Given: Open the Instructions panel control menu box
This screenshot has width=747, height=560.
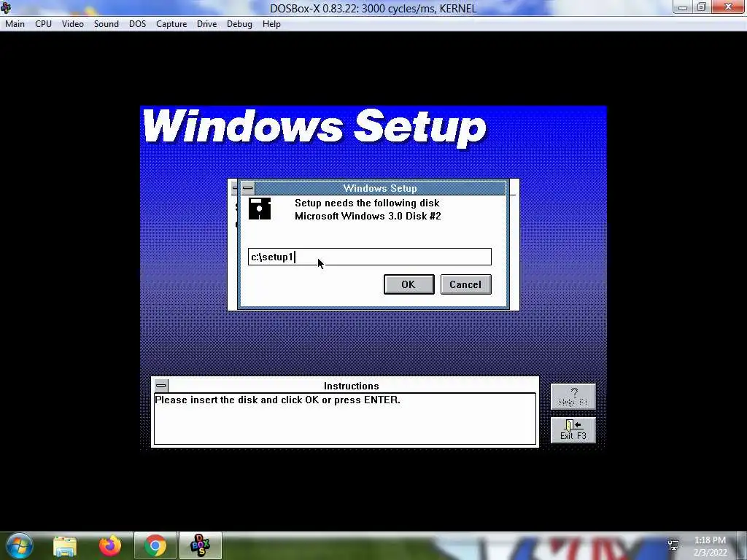Looking at the screenshot, I should coord(161,385).
